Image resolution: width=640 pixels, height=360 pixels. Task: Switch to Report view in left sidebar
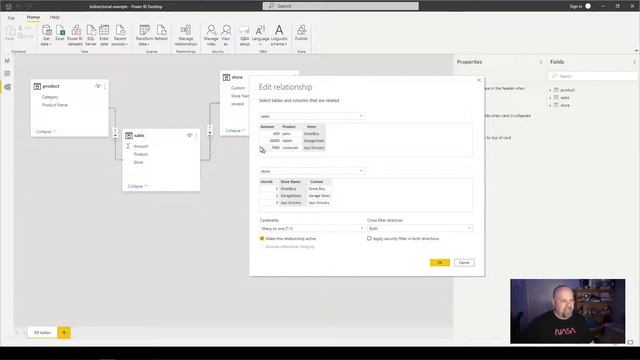[7, 61]
